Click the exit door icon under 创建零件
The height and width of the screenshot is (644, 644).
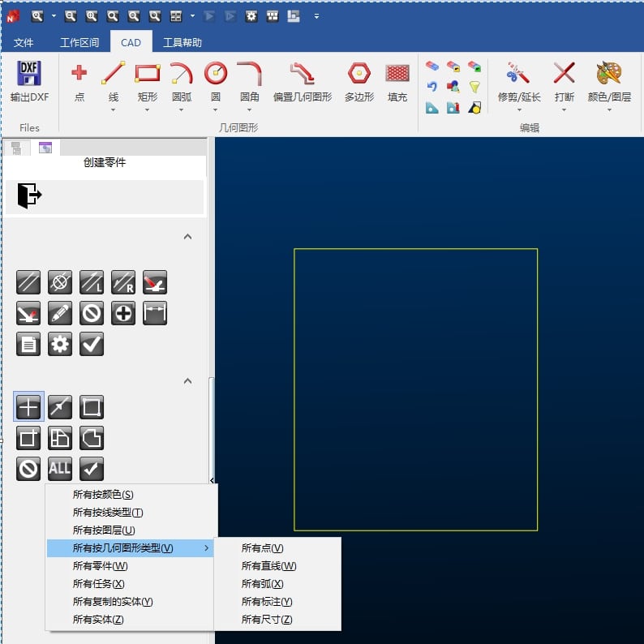tap(29, 195)
